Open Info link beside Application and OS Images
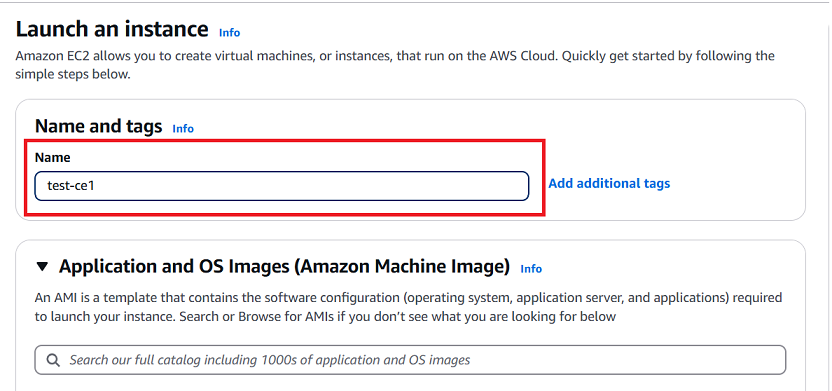The height and width of the screenshot is (391, 832). tap(531, 268)
